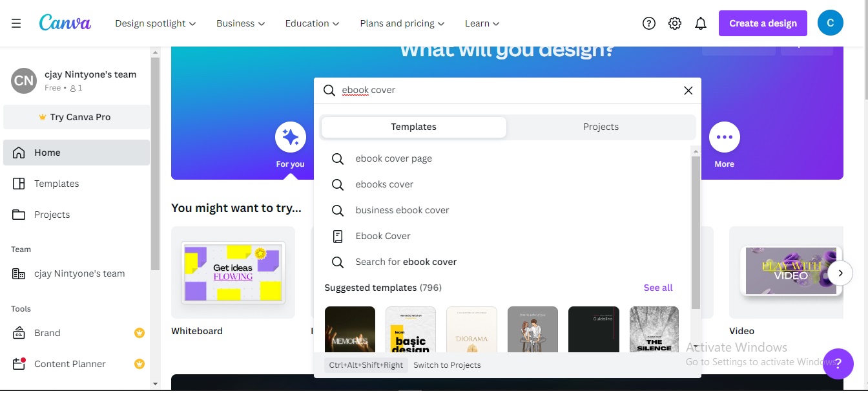Open See all suggested templates
Image resolution: width=868 pixels, height=393 pixels.
658,288
